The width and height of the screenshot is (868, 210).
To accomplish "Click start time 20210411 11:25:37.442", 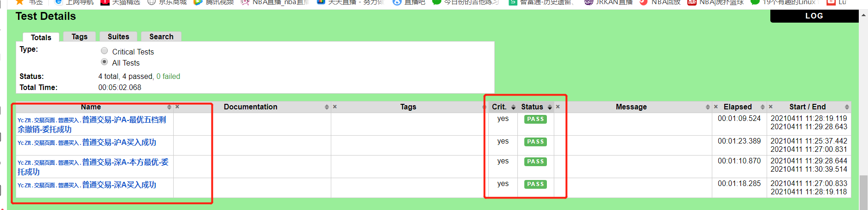I will (x=809, y=141).
